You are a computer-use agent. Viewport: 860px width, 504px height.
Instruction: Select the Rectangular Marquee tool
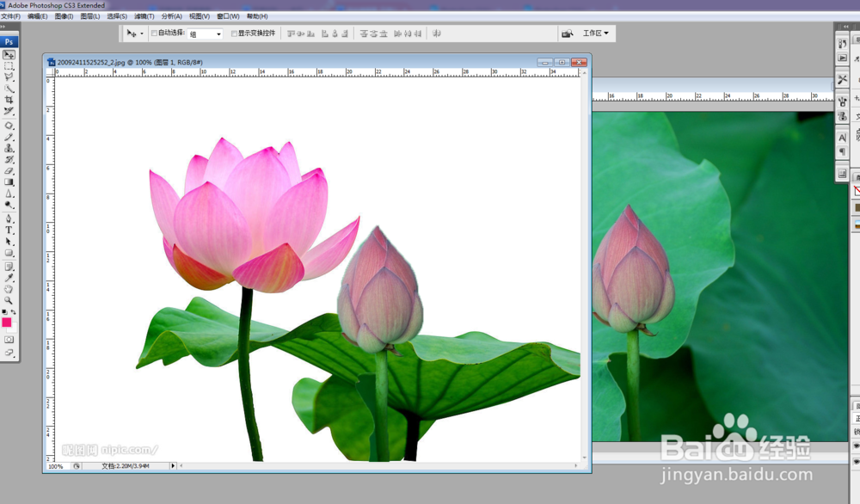(9, 66)
